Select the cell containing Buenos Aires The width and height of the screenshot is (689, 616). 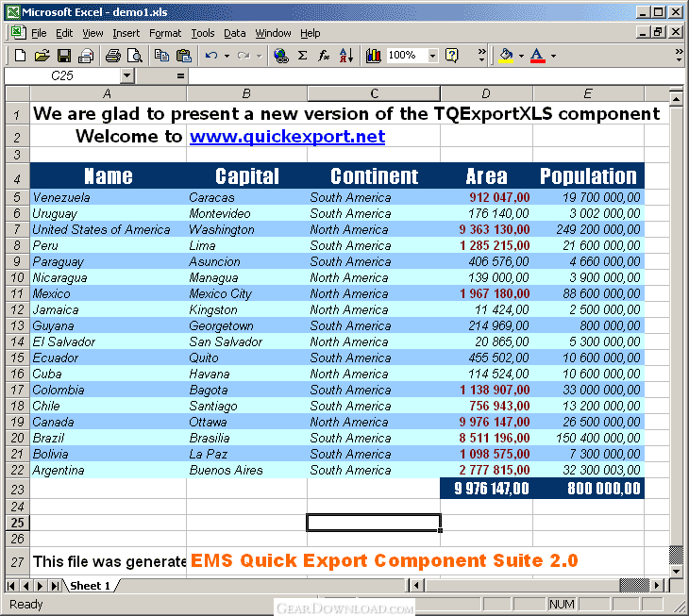point(246,470)
